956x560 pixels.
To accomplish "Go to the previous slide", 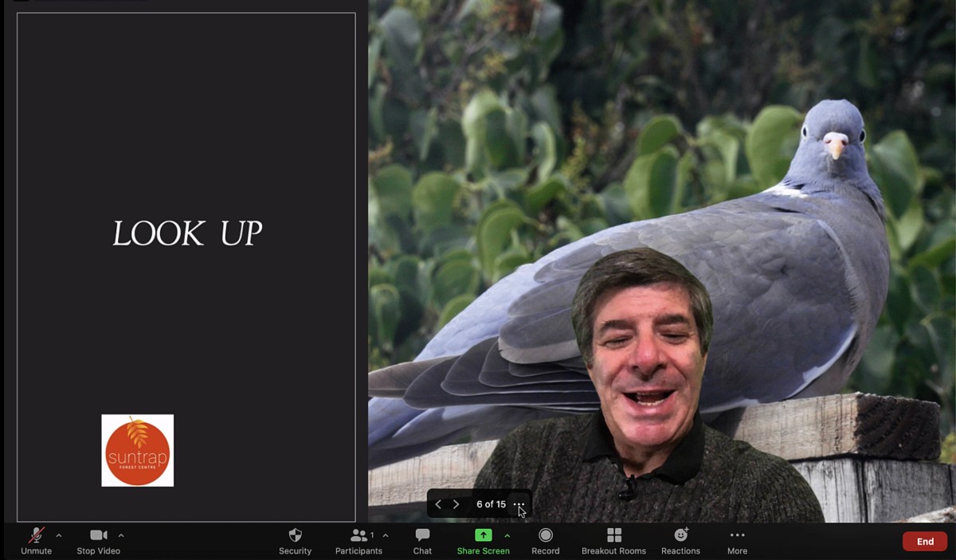I will point(439,503).
